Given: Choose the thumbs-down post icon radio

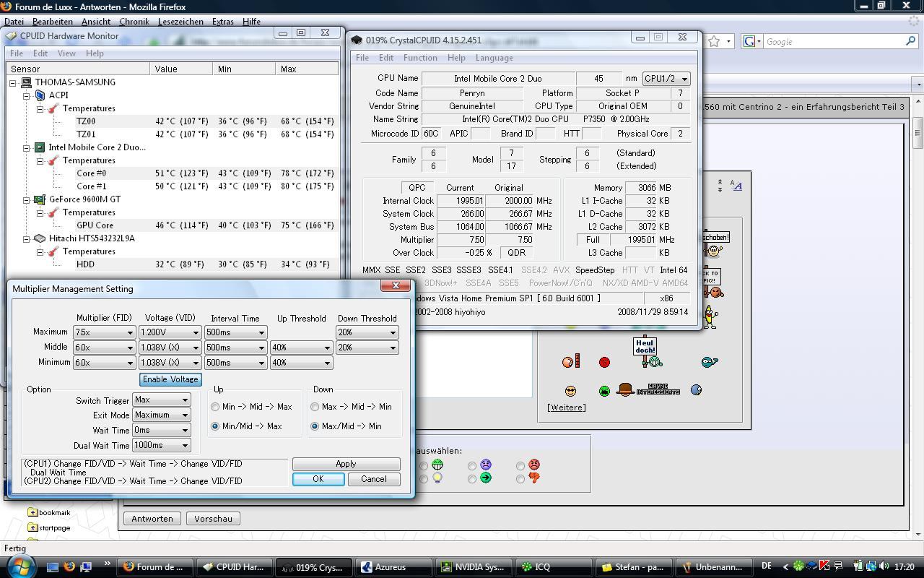Looking at the screenshot, I should [520, 478].
